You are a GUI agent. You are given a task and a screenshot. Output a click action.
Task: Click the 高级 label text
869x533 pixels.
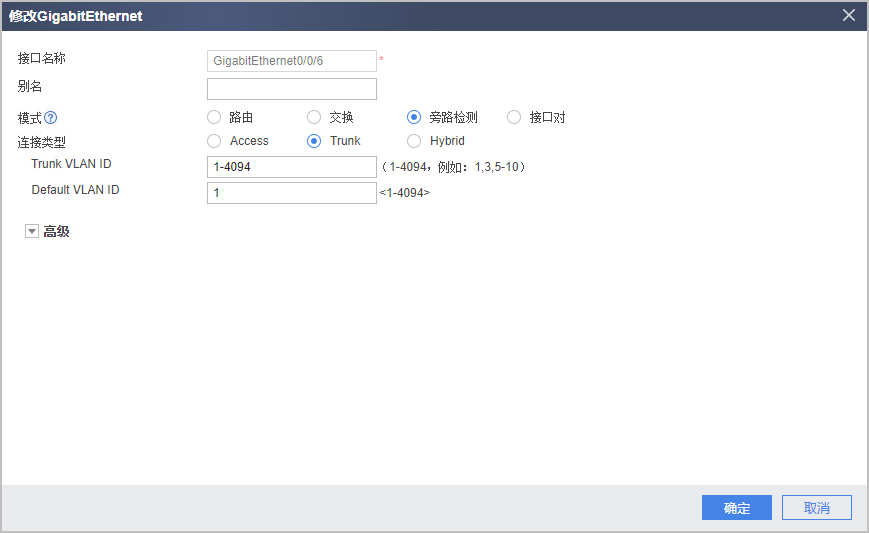(x=57, y=232)
